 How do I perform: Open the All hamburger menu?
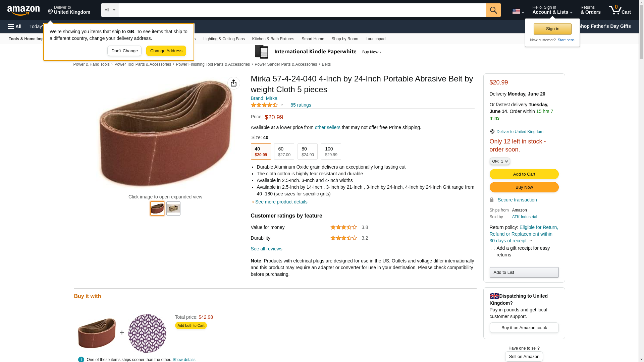15,26
